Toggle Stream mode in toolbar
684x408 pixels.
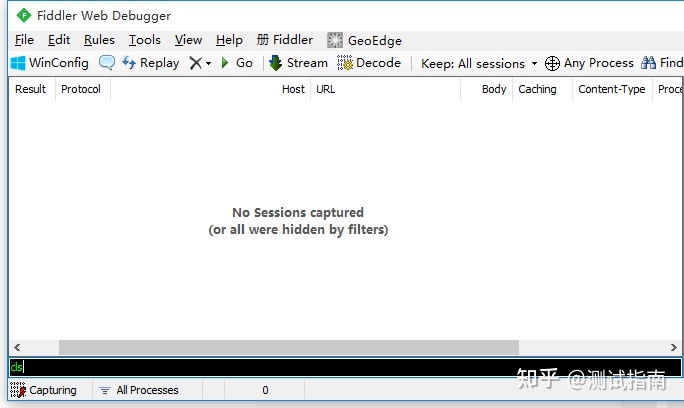(x=298, y=63)
